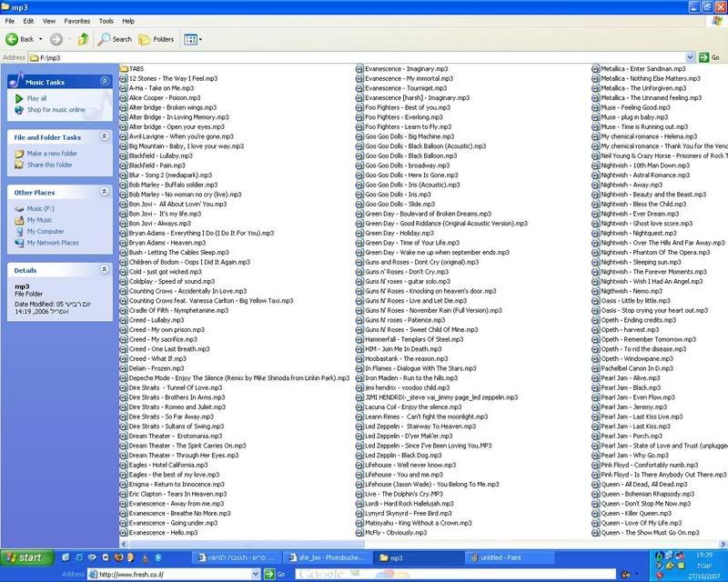Image resolution: width=728 pixels, height=582 pixels.
Task: Collapse the File and Folder Tasks panel
Action: (105, 136)
